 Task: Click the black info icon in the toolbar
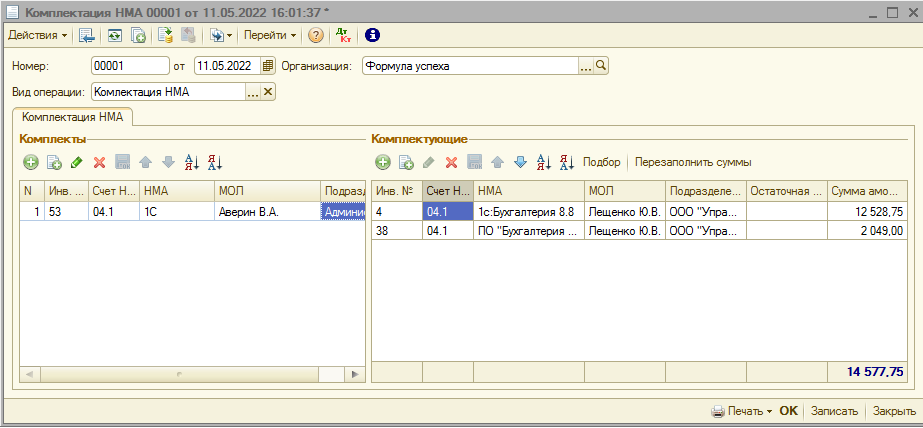(373, 35)
